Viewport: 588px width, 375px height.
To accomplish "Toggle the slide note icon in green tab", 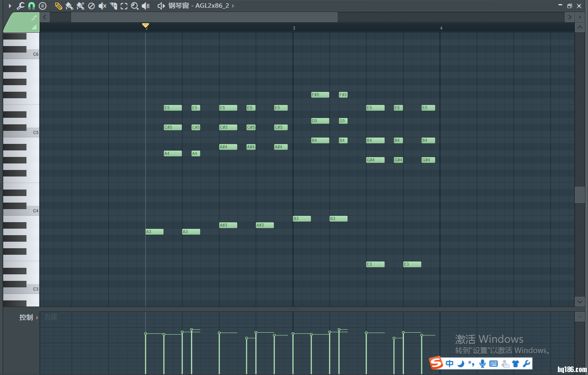I will click(35, 18).
